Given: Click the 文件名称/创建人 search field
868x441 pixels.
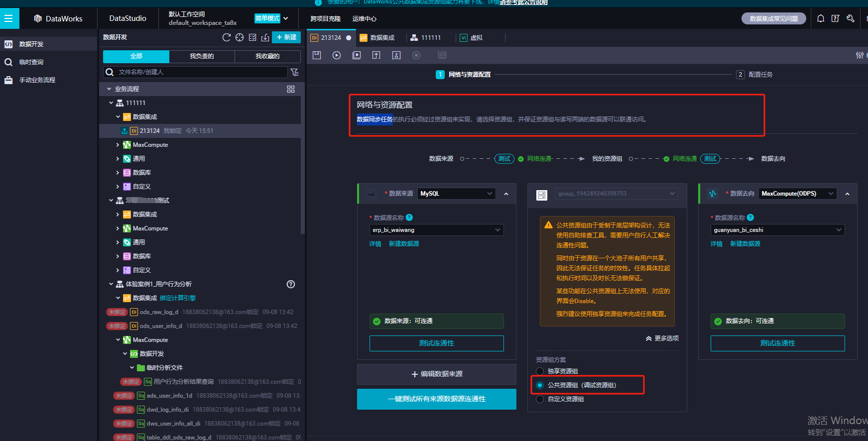Looking at the screenshot, I should 195,72.
